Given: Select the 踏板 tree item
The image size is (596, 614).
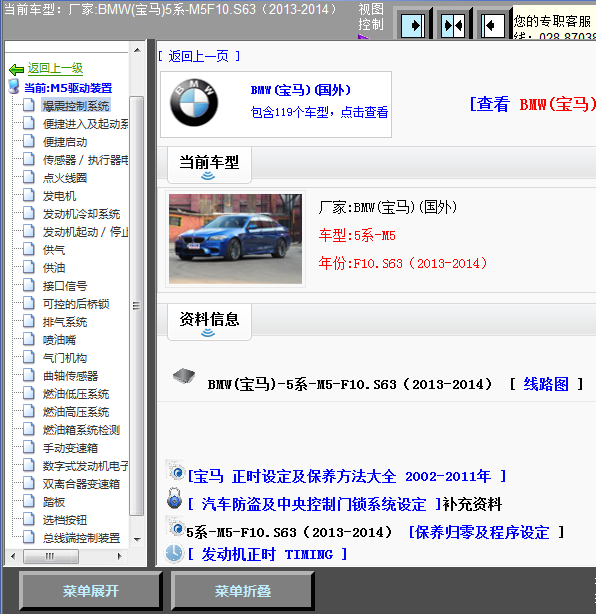Looking at the screenshot, I should point(54,502).
